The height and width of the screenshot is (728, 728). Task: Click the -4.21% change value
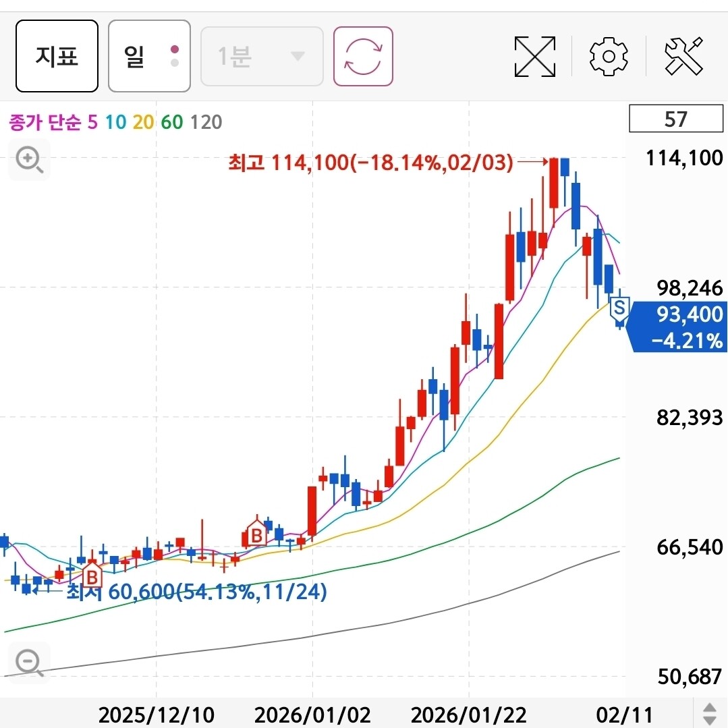(x=687, y=340)
